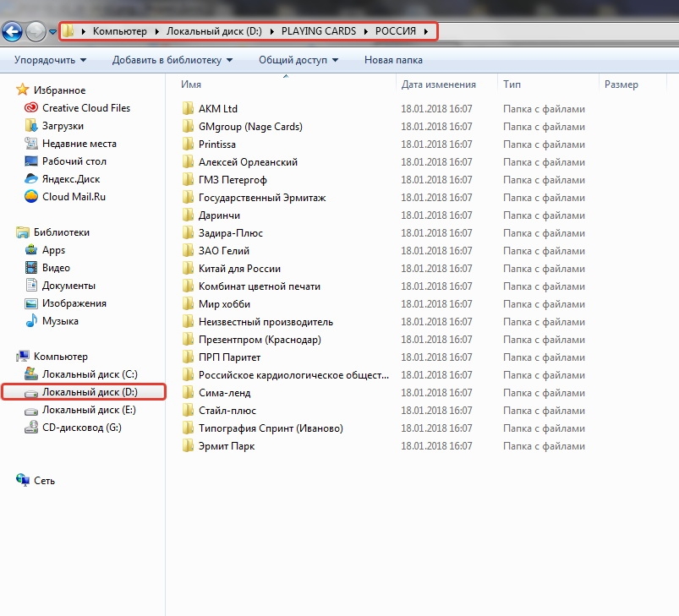
Task: Create a folder with Новая папка
Action: point(393,60)
